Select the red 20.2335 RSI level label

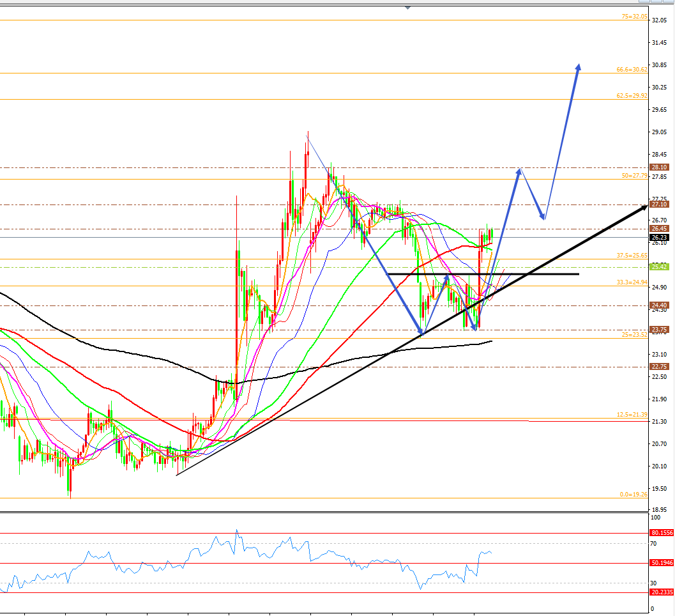point(661,592)
